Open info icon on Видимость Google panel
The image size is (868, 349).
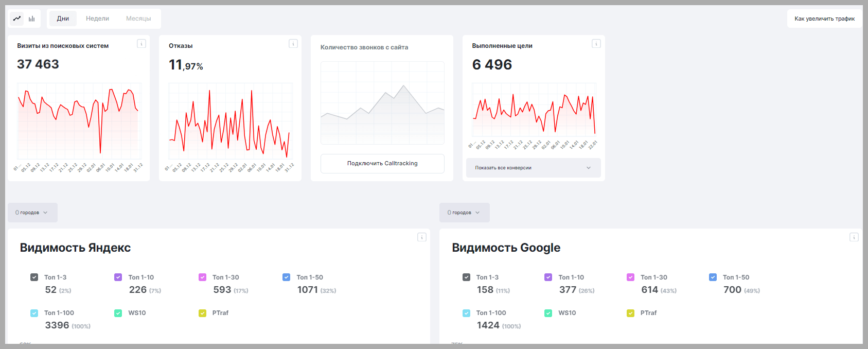[x=854, y=237]
